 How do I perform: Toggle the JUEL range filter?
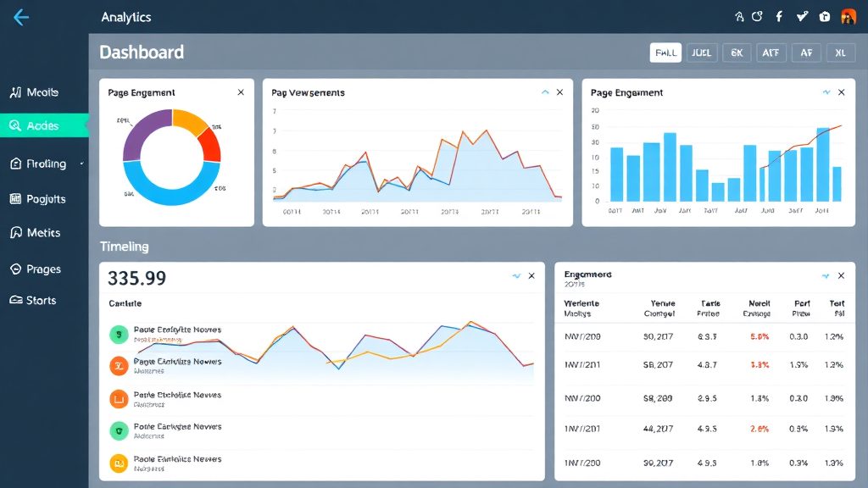(x=701, y=53)
